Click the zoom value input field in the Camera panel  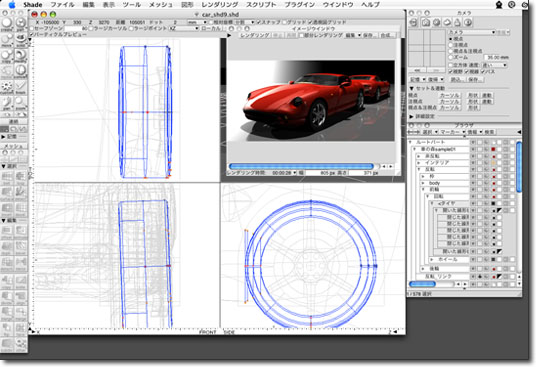pos(496,57)
